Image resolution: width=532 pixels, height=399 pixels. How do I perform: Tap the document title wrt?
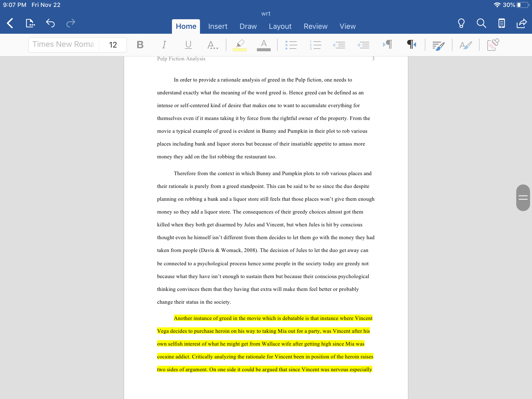[x=266, y=14]
